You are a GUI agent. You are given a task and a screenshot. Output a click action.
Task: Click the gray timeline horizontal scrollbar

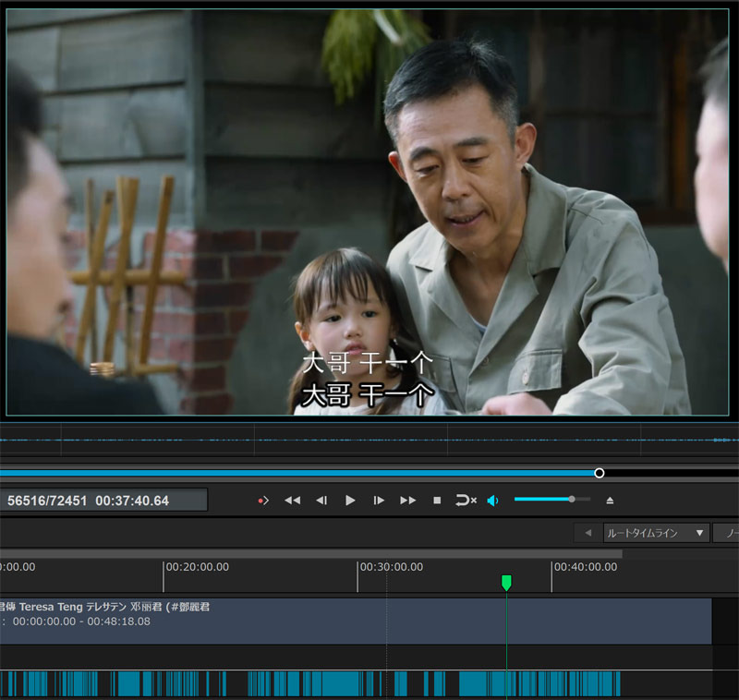(x=311, y=554)
